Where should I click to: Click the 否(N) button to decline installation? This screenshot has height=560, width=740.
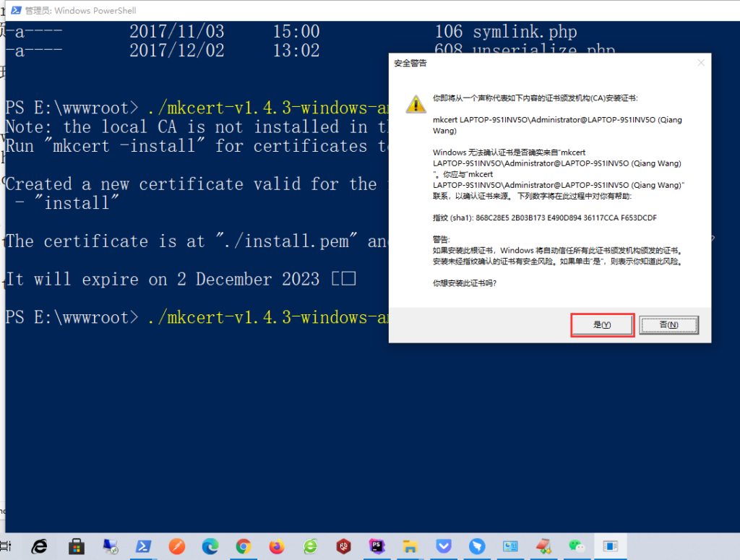click(x=668, y=325)
